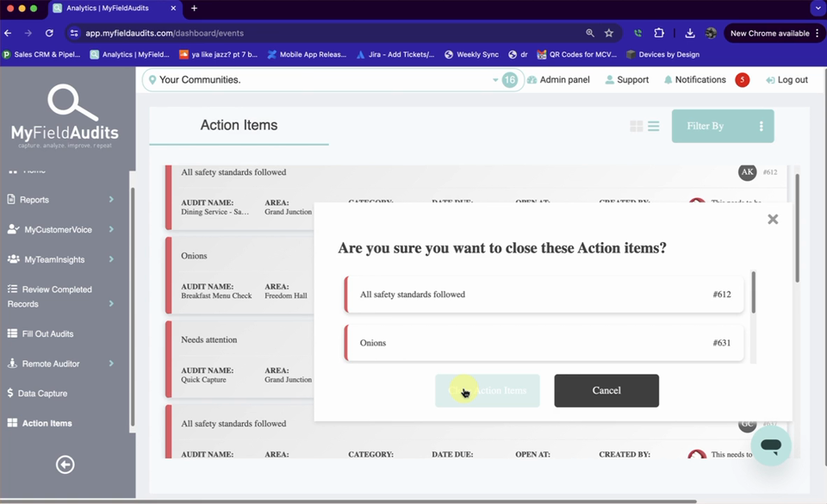Open the Sales CRM bookmark
This screenshot has height=504, width=827.
[41, 54]
